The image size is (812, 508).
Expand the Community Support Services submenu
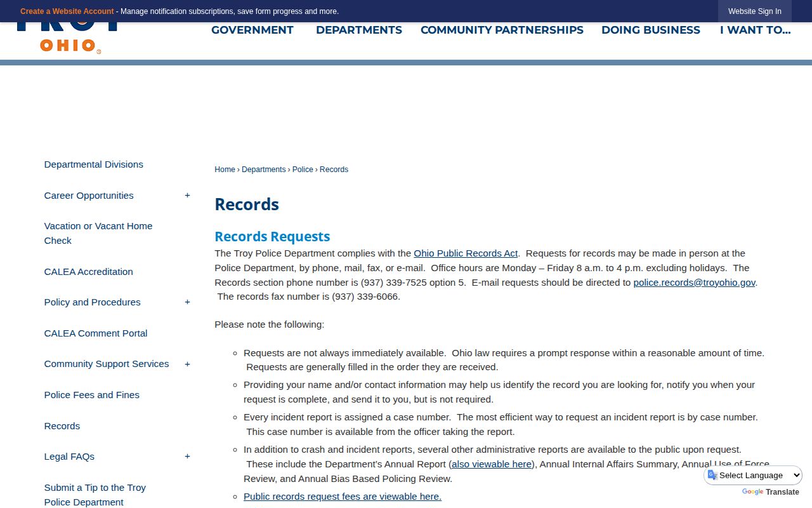click(x=187, y=364)
